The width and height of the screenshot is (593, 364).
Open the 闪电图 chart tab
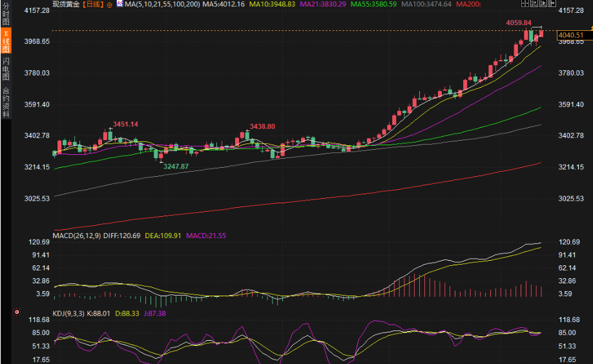(x=6, y=69)
